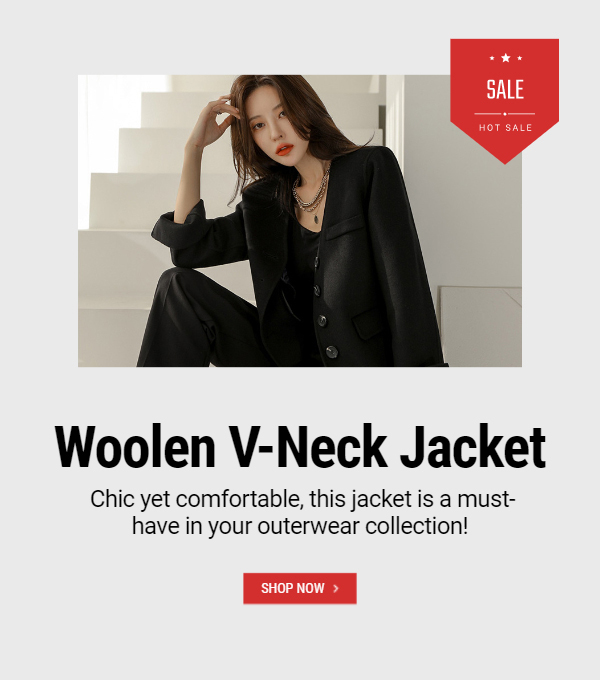The image size is (600, 680).
Task: Click the small right star on badge
Action: click(519, 58)
